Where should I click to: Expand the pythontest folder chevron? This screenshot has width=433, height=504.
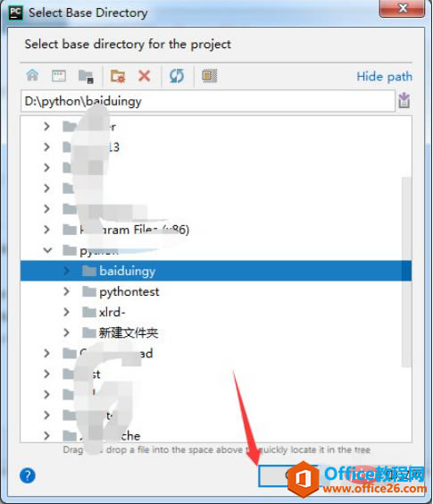(x=66, y=291)
